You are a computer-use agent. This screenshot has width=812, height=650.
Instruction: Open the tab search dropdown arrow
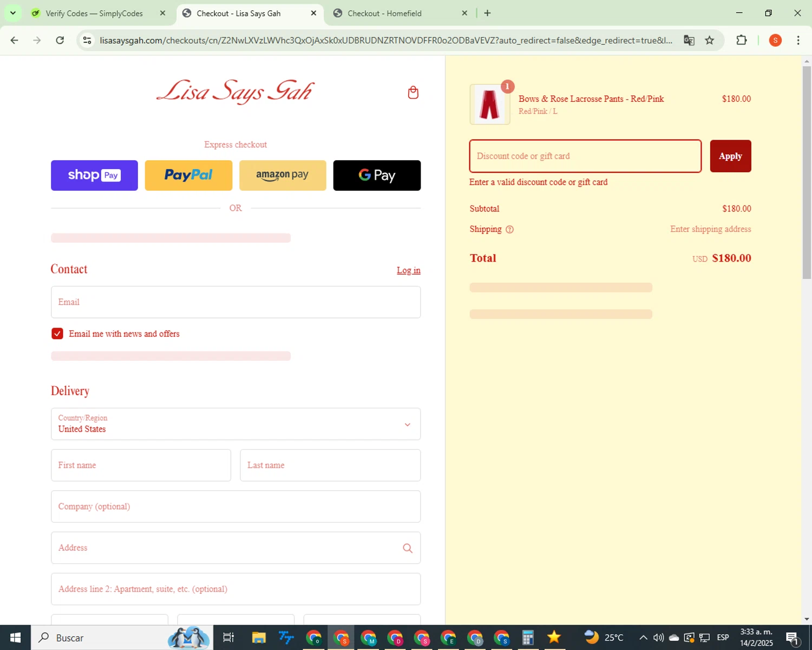[12, 13]
